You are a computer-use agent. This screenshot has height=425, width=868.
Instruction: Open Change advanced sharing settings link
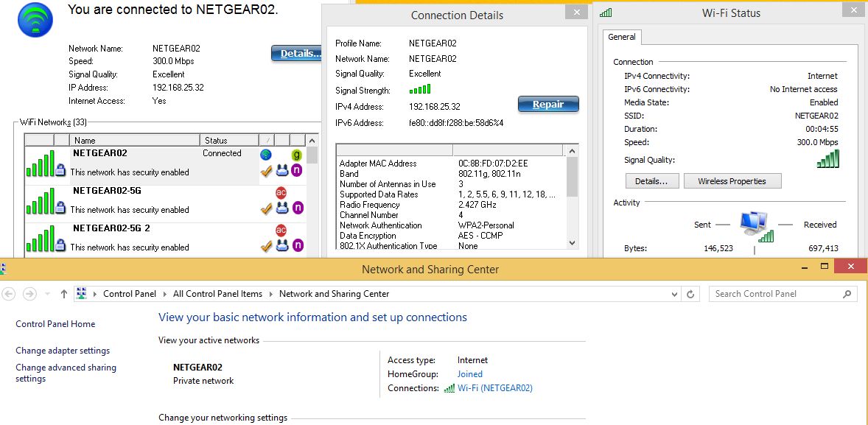[x=66, y=373]
